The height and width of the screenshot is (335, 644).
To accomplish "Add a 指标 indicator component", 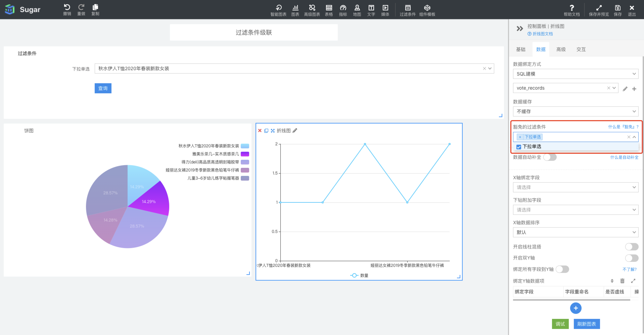I will click(343, 11).
